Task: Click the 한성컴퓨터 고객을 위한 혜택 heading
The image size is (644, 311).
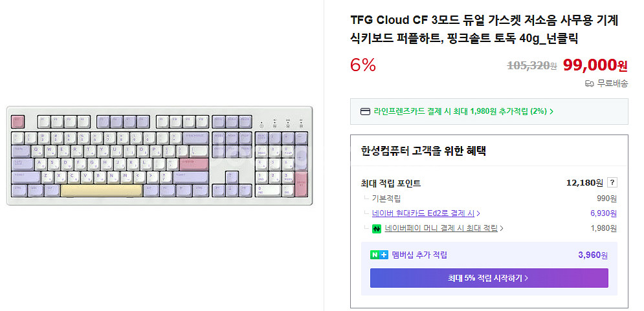Action: tap(423, 151)
